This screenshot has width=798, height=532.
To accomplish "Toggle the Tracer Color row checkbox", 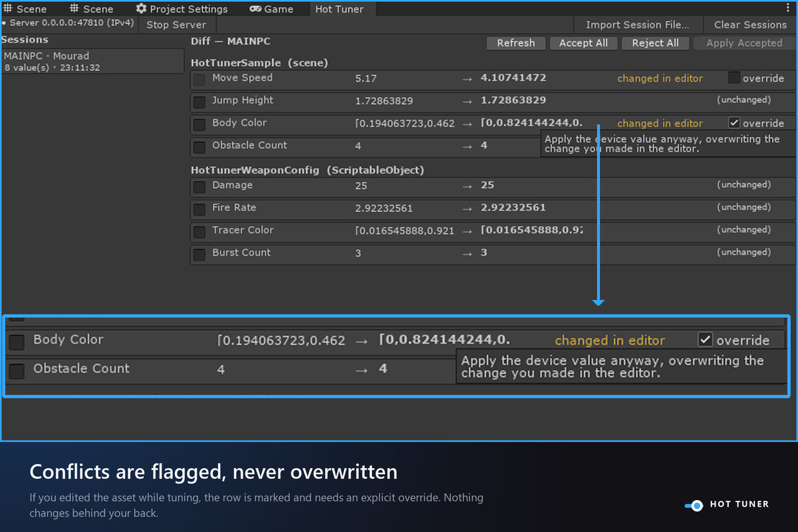I will click(199, 232).
